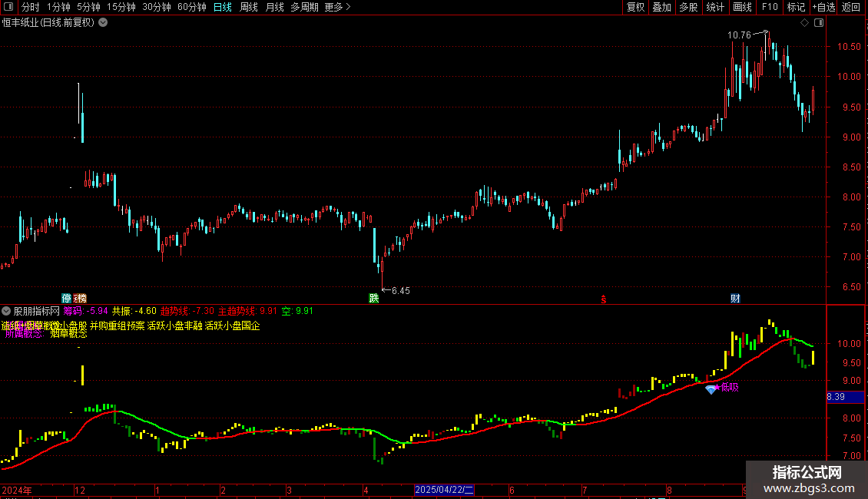Expand the 恒丰纸业 chart title dropdown

pyautogui.click(x=103, y=23)
